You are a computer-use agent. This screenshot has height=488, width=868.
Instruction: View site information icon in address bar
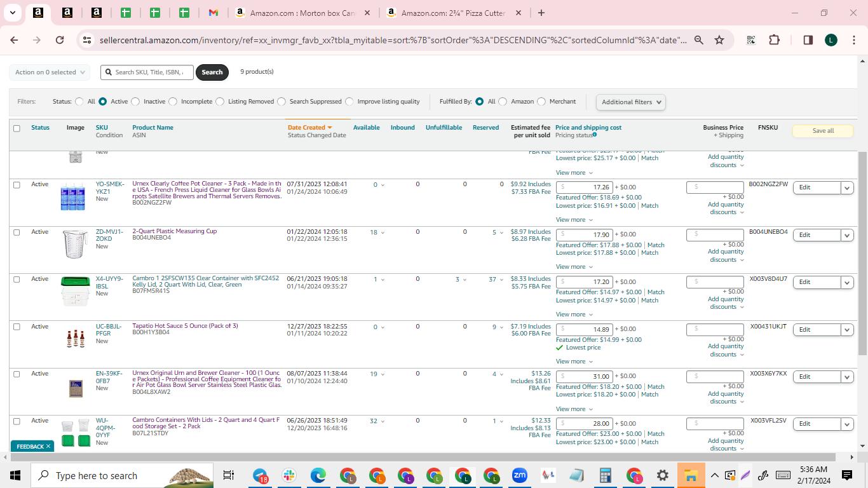pyautogui.click(x=88, y=40)
